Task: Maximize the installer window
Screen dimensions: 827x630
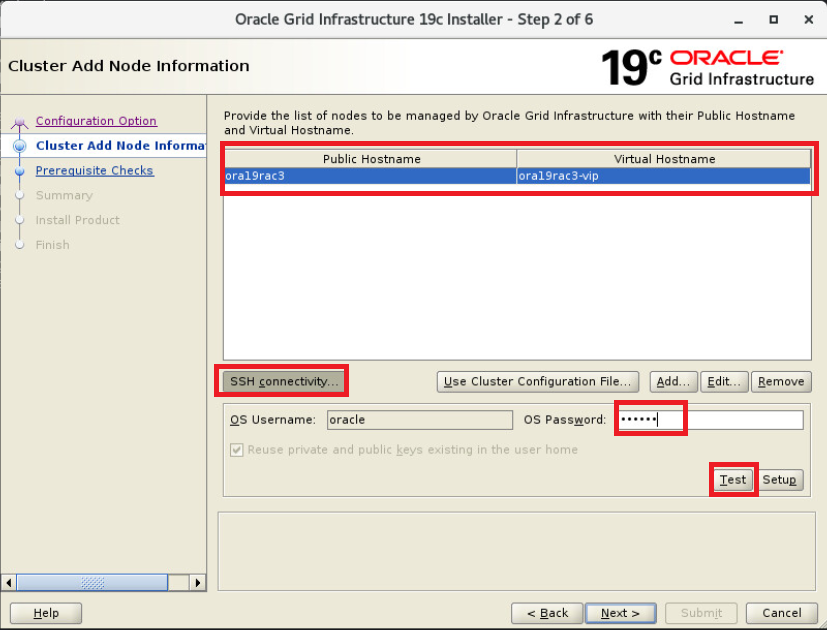Action: [774, 20]
